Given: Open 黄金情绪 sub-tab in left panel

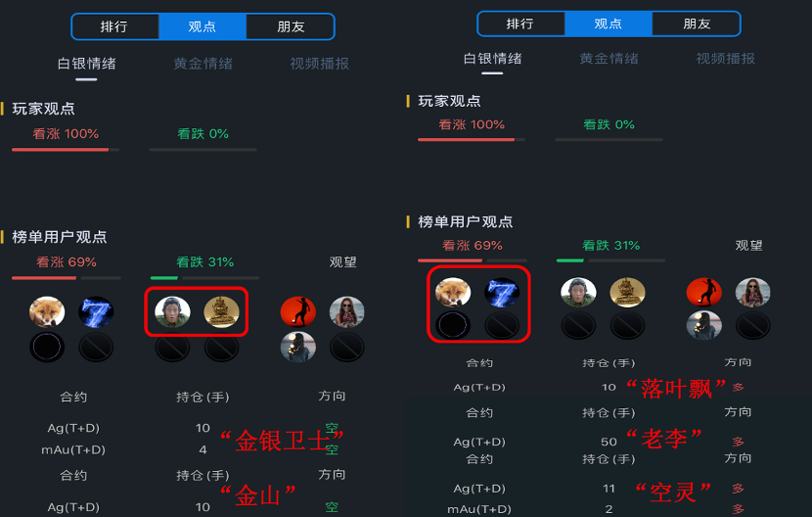Looking at the screenshot, I should click(203, 64).
